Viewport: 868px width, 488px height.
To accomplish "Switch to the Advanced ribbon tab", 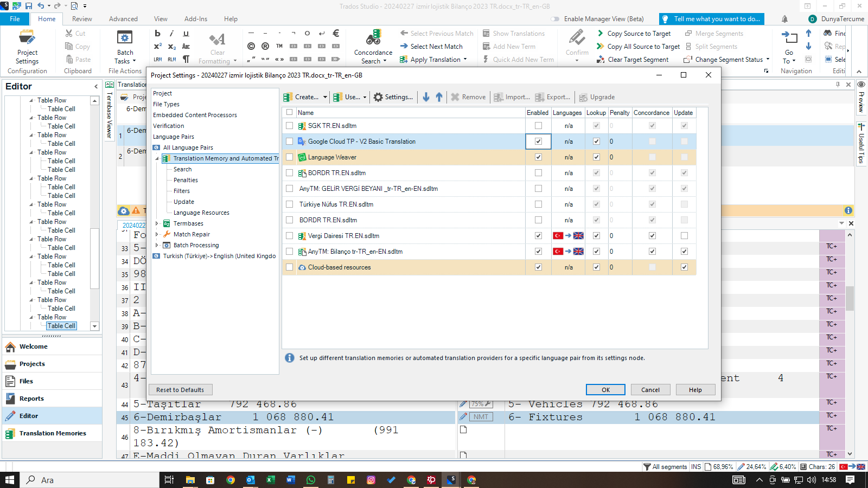I will (x=124, y=19).
